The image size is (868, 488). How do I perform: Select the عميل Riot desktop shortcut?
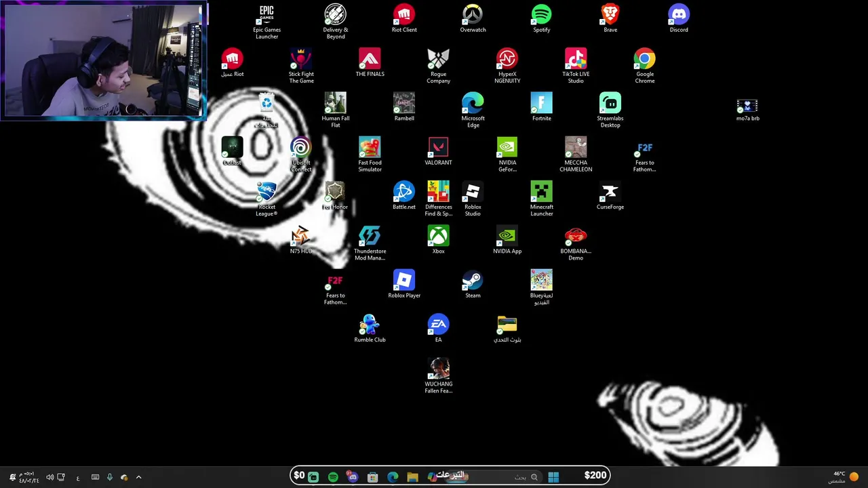(232, 63)
